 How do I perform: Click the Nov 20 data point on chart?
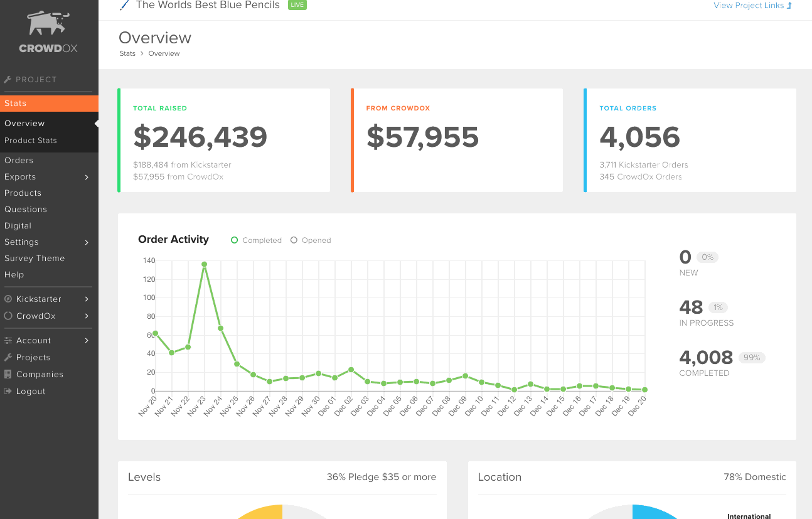[x=155, y=333]
